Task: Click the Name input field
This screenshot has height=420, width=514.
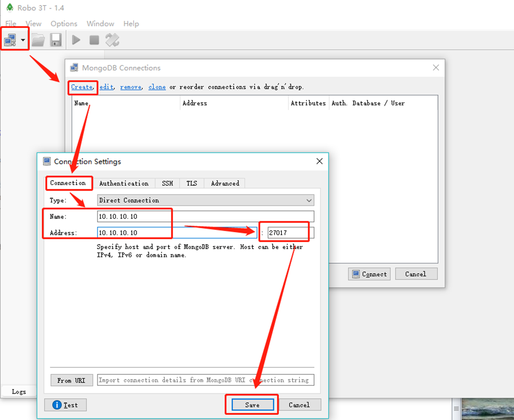Action: (205, 216)
